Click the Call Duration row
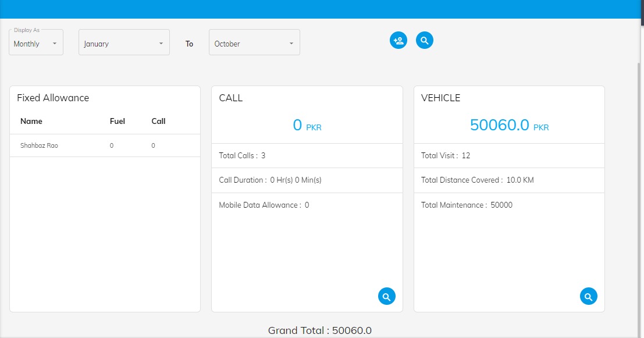This screenshot has width=644, height=338. tap(307, 180)
